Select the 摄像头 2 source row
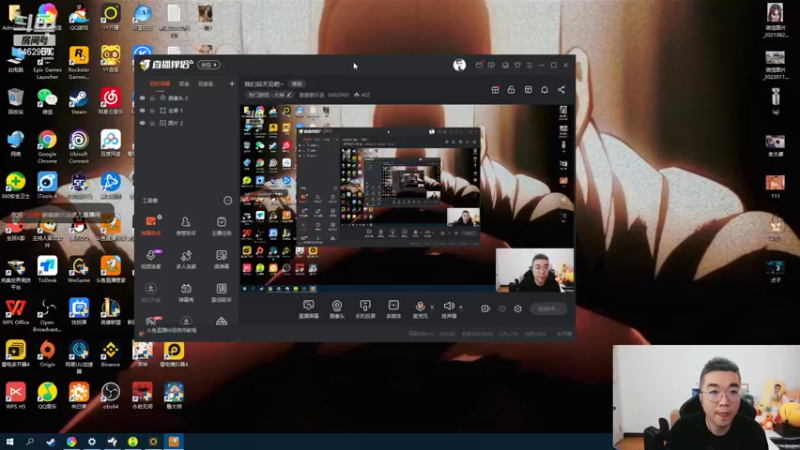Screen dimensions: 800x450 click(187, 98)
